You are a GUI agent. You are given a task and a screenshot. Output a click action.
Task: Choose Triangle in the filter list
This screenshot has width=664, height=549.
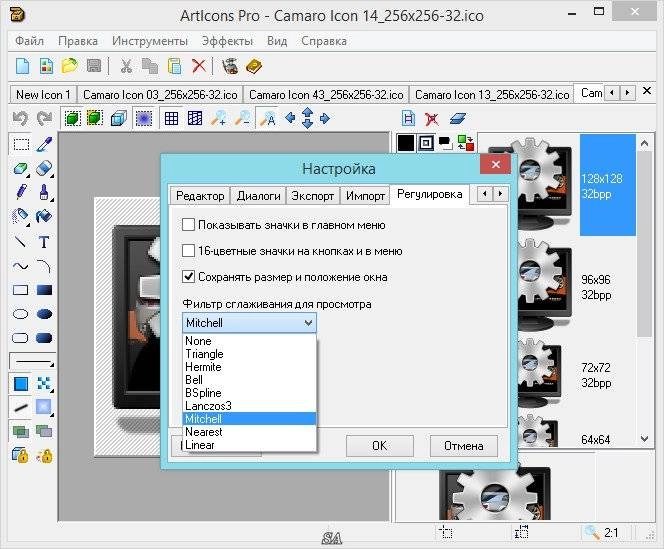coord(249,354)
